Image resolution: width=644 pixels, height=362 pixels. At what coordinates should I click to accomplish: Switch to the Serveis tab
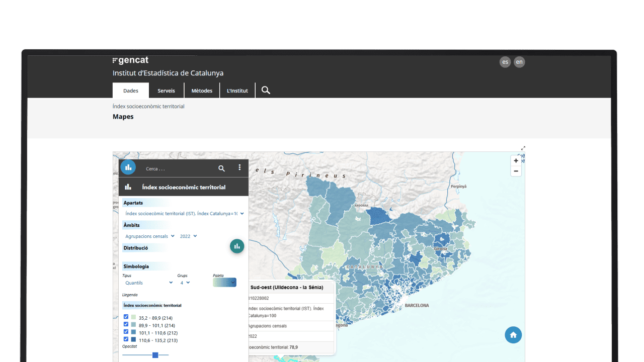tap(166, 90)
